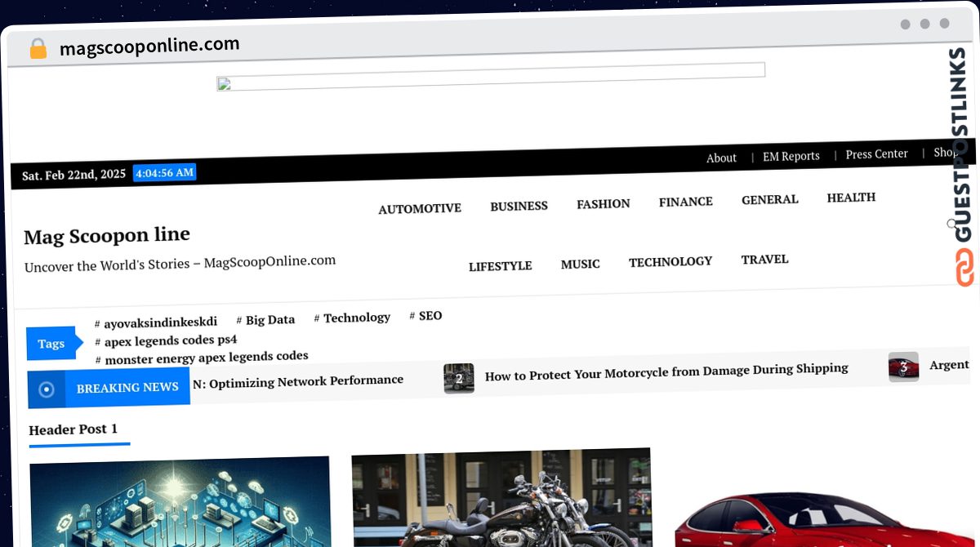Click the Uncover the World's Stories tagline
The height and width of the screenshot is (547, 980).
pos(180,264)
